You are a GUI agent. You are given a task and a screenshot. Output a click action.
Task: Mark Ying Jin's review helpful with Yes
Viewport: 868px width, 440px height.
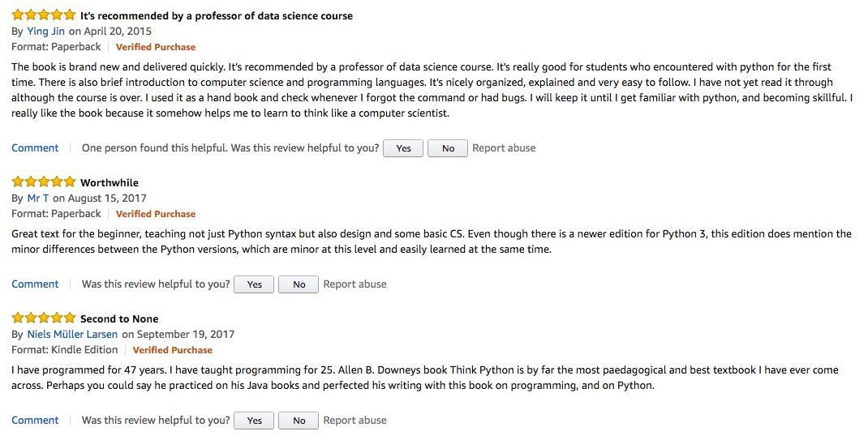point(403,148)
